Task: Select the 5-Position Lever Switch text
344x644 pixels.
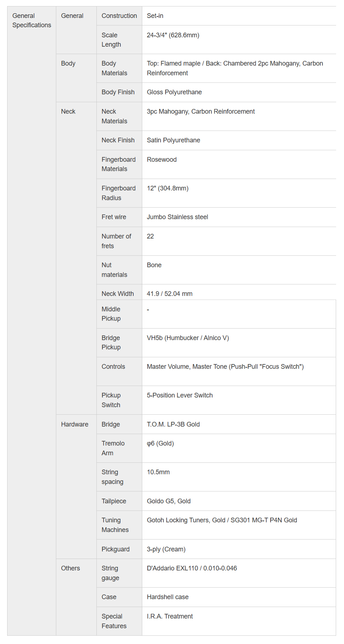Action: click(180, 395)
